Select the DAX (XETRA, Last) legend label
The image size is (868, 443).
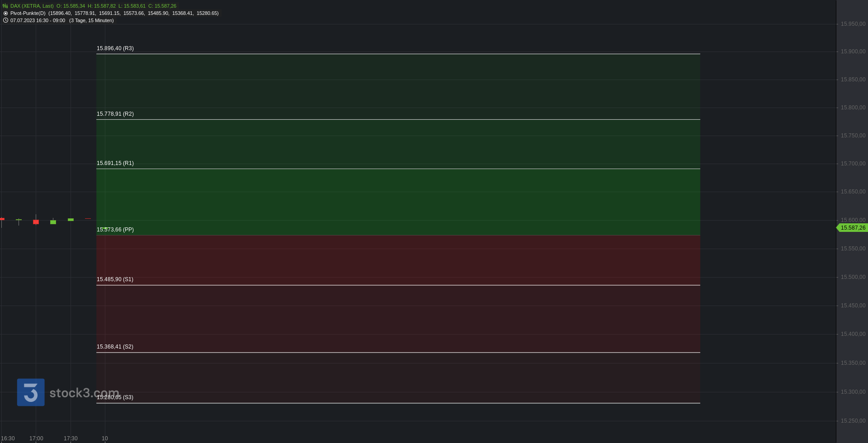tap(32, 6)
